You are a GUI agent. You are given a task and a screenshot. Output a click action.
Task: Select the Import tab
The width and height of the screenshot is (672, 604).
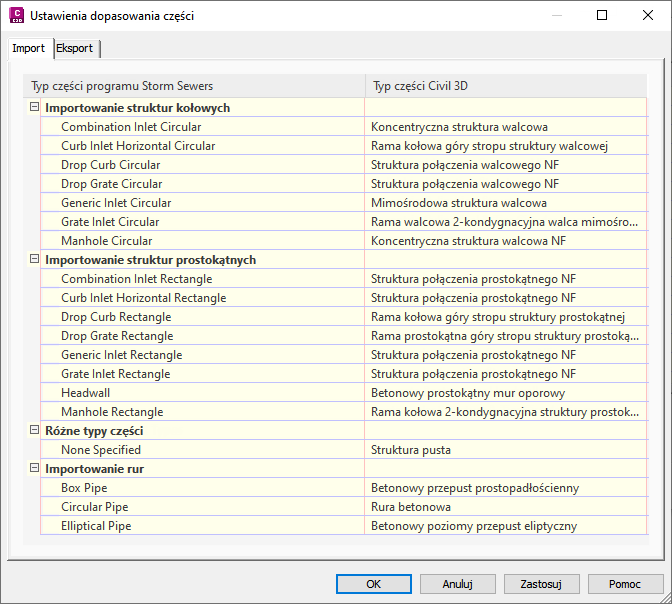(28, 48)
